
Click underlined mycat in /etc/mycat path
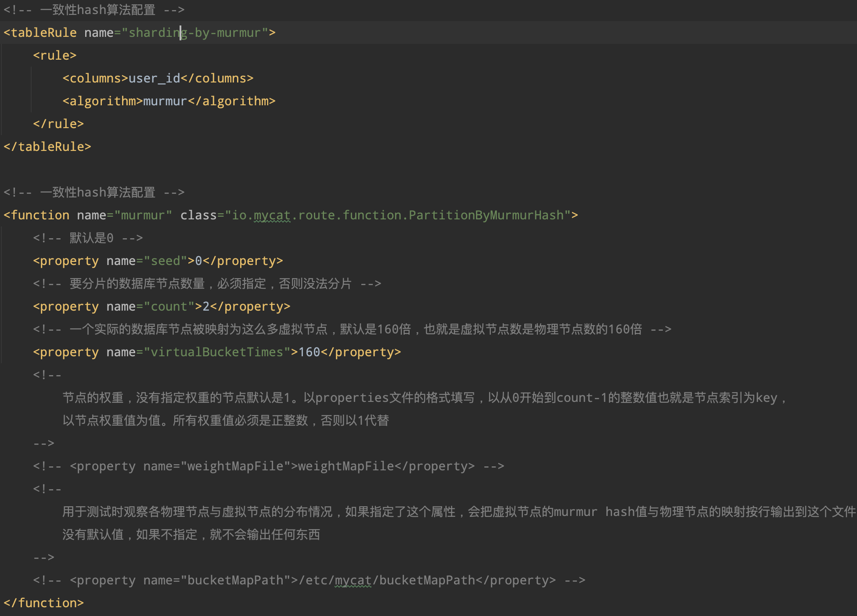click(x=353, y=580)
